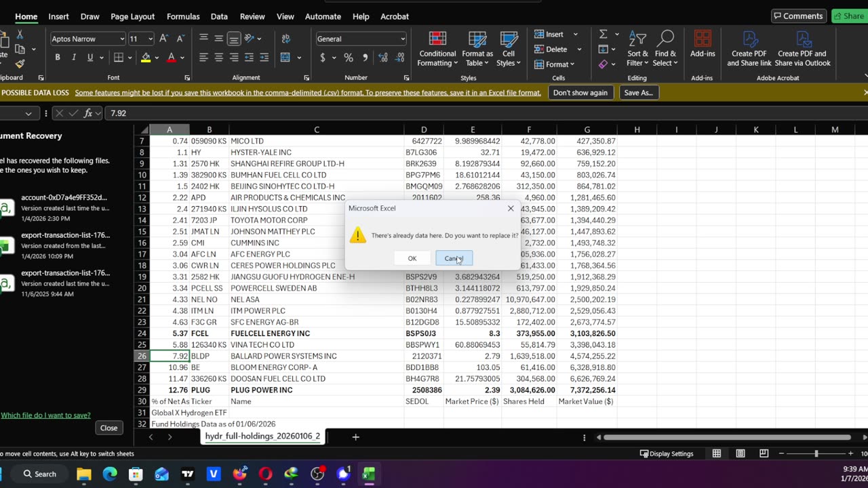Click the yellow Fill Color swatch
Image resolution: width=868 pixels, height=488 pixels.
coord(146,58)
